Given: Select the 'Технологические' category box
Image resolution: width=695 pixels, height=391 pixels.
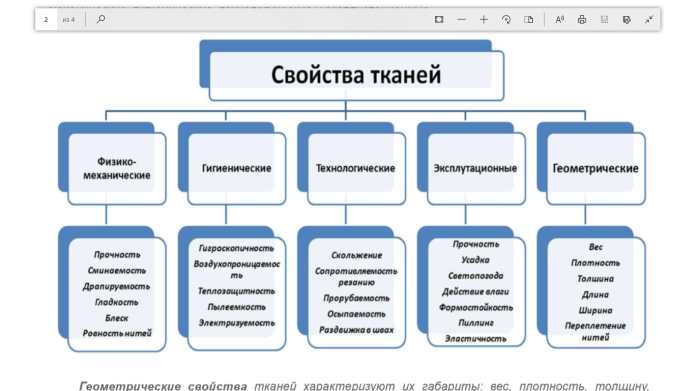Looking at the screenshot, I should click(356, 168).
